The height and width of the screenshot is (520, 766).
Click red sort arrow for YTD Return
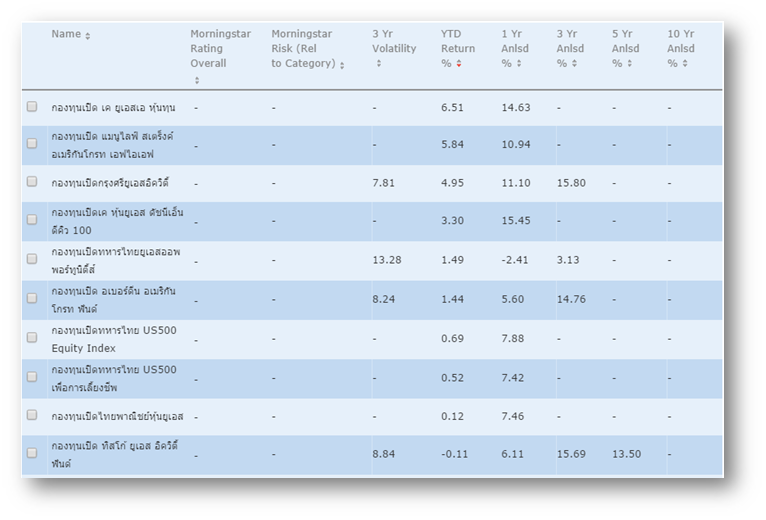(459, 65)
